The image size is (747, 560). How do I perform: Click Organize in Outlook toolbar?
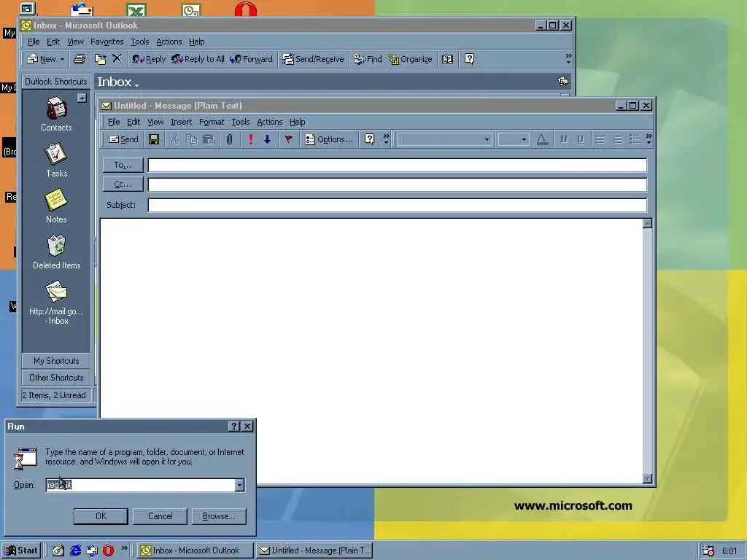[410, 59]
